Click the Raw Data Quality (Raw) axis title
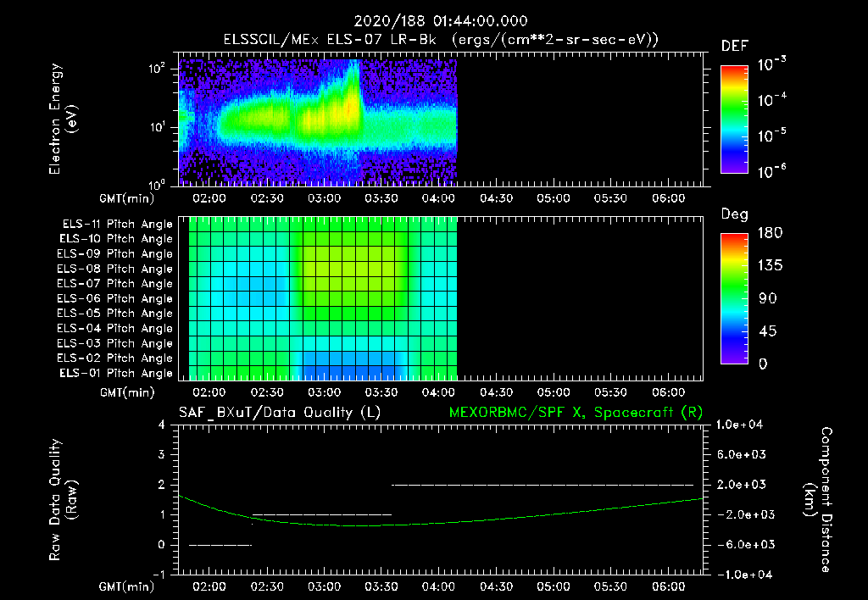Screen dimensions: 868x600 63,500
